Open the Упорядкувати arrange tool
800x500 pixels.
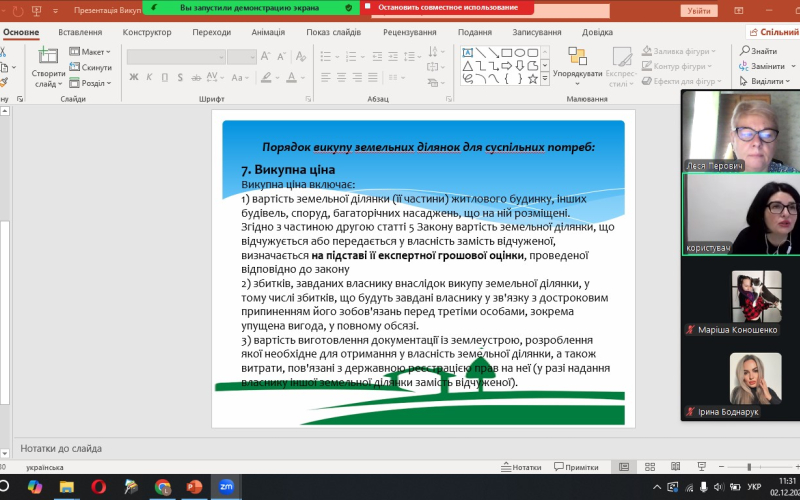pos(577,64)
